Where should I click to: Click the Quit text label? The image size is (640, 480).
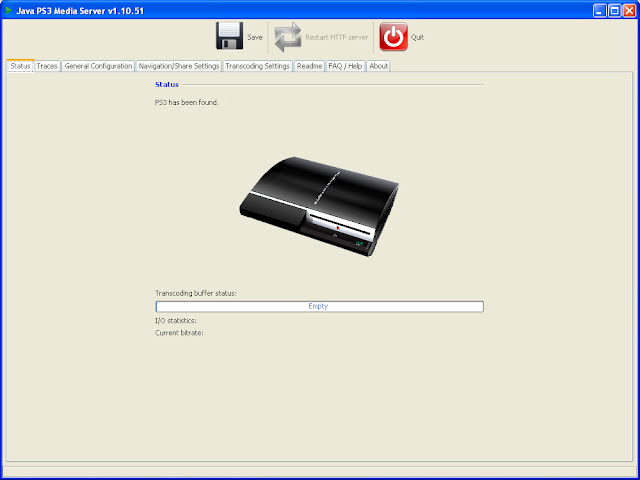[417, 37]
